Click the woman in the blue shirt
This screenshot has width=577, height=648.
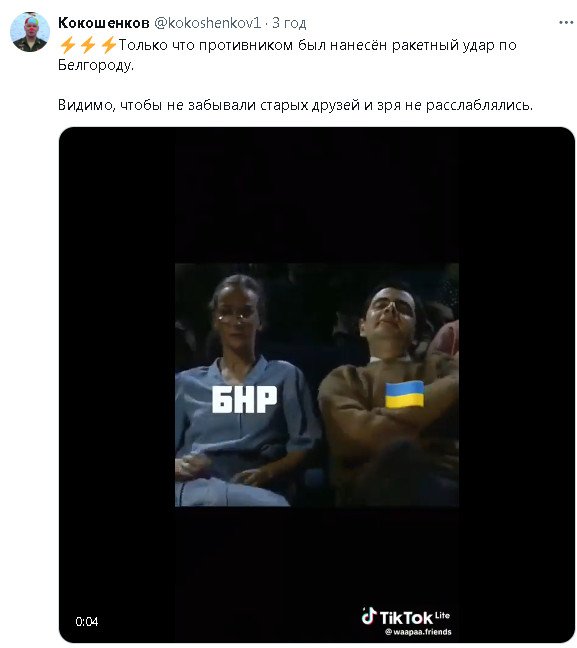(244, 391)
